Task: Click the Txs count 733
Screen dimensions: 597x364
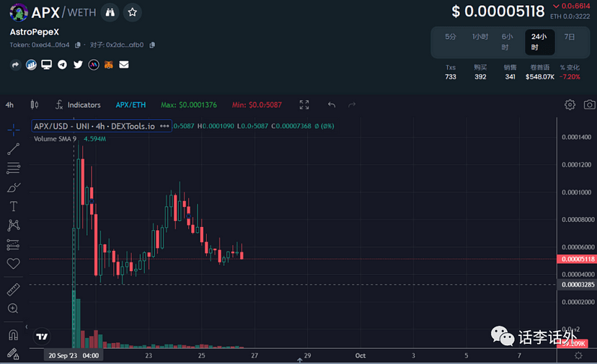Action: coord(451,77)
